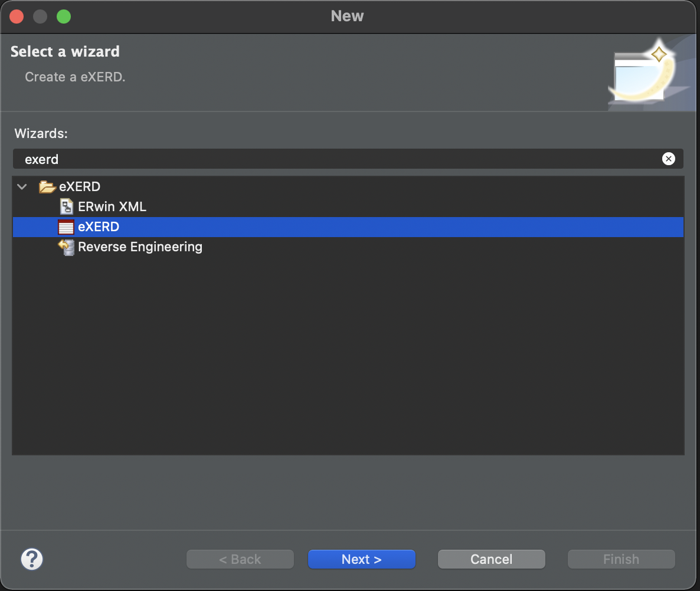
Task: Click the disabled Finish button
Action: click(622, 559)
